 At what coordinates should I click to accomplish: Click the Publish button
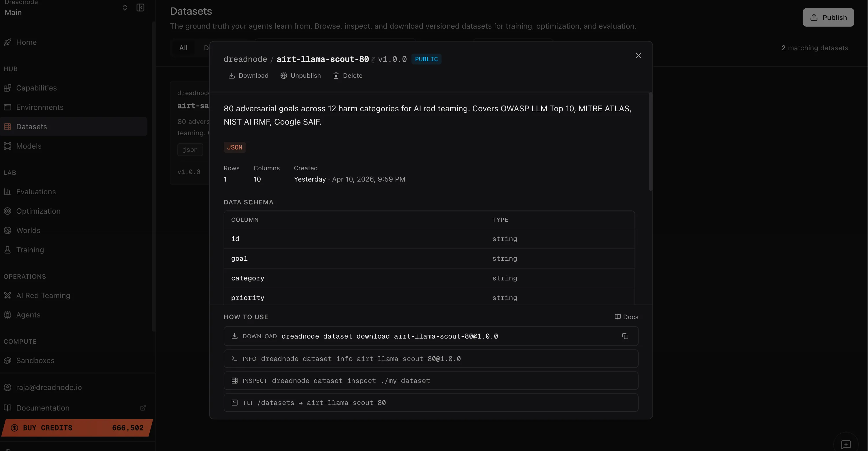coord(828,17)
